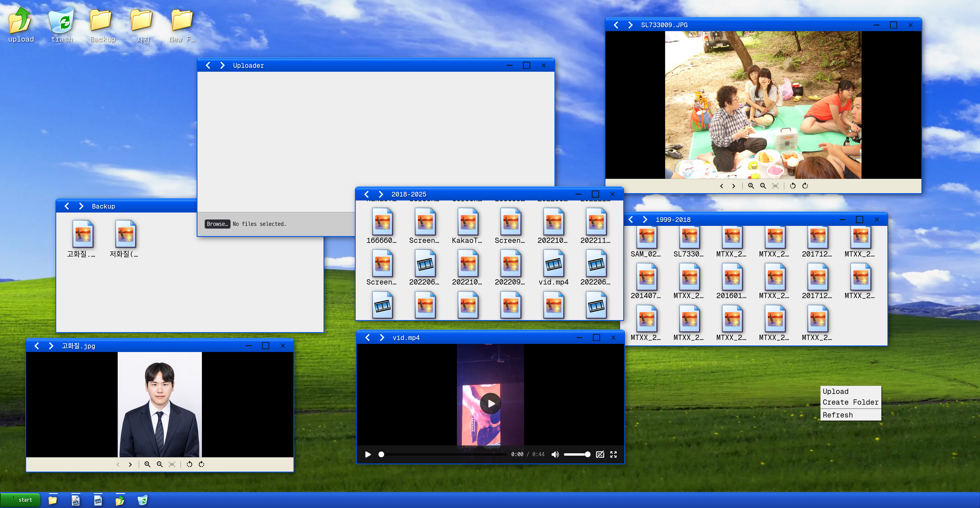980x508 pixels.
Task: Go forward in the Backup window
Action: tap(81, 206)
